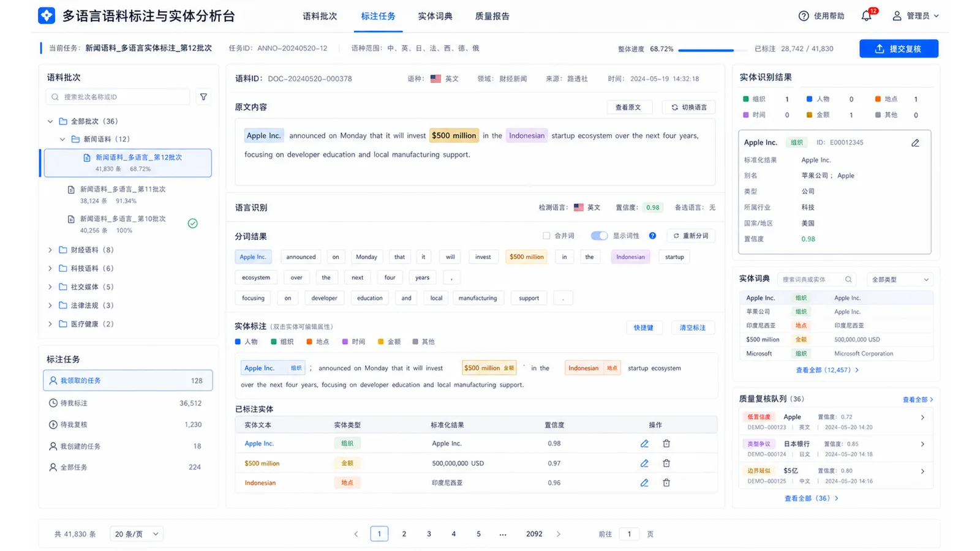Select the 地点 orange label swatch
This screenshot has height=551, width=980.
pyautogui.click(x=309, y=342)
